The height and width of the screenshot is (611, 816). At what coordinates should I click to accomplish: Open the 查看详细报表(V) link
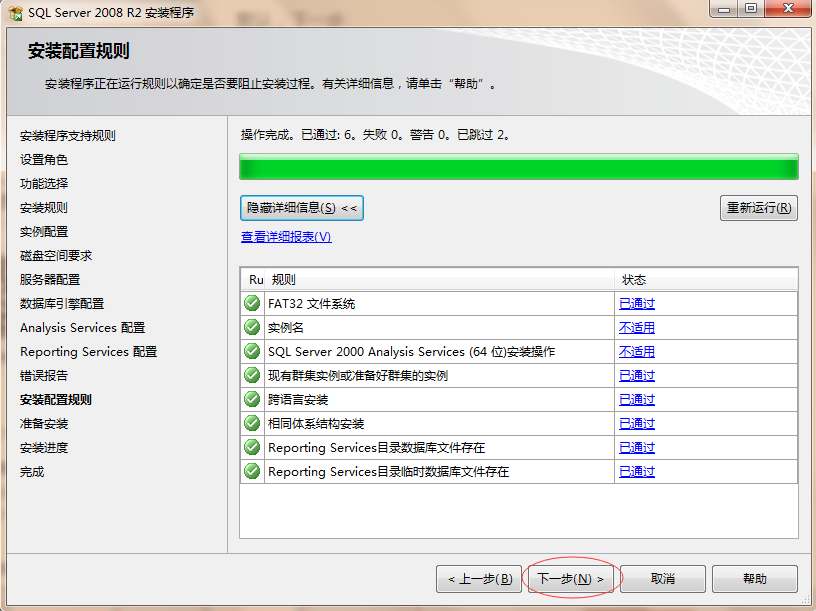coord(286,237)
